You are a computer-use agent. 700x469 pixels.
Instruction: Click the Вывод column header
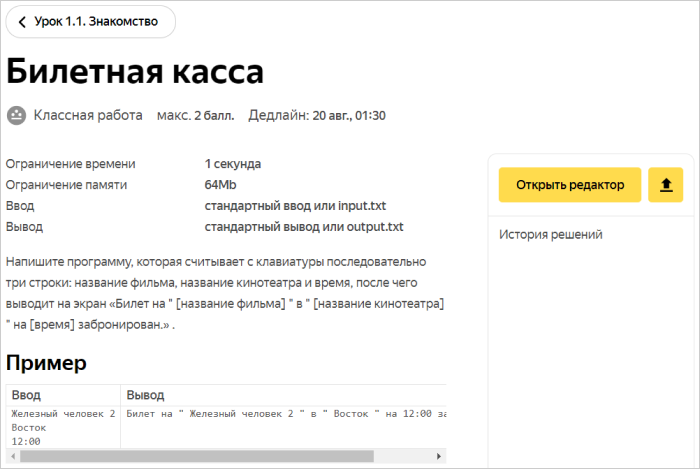tap(146, 395)
